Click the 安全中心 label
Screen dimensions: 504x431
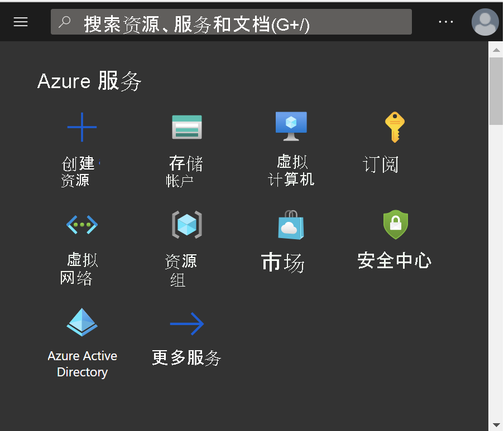pos(395,260)
